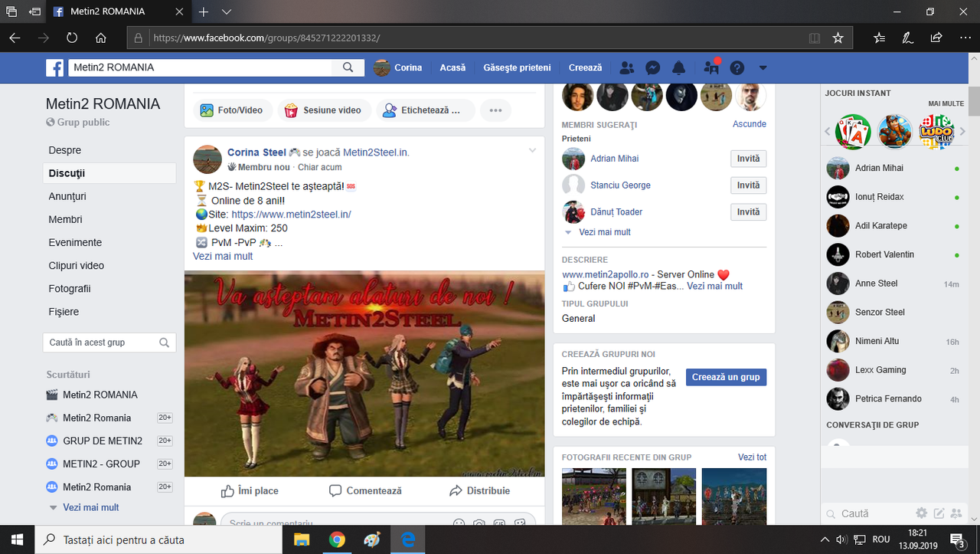Add page to favorites with star icon
The image size is (980, 554).
[838, 38]
